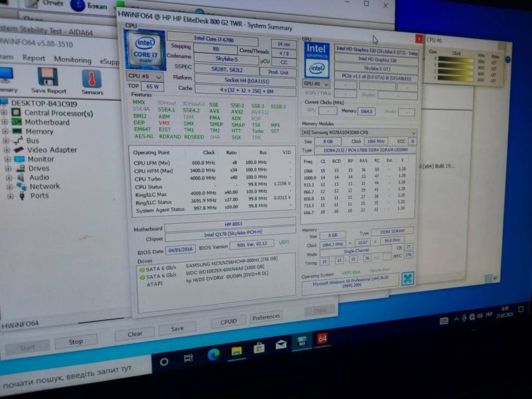Image resolution: width=532 pixels, height=399 pixels.
Task: Switch to HWiNFO taskbar icon
Action: 301,341
